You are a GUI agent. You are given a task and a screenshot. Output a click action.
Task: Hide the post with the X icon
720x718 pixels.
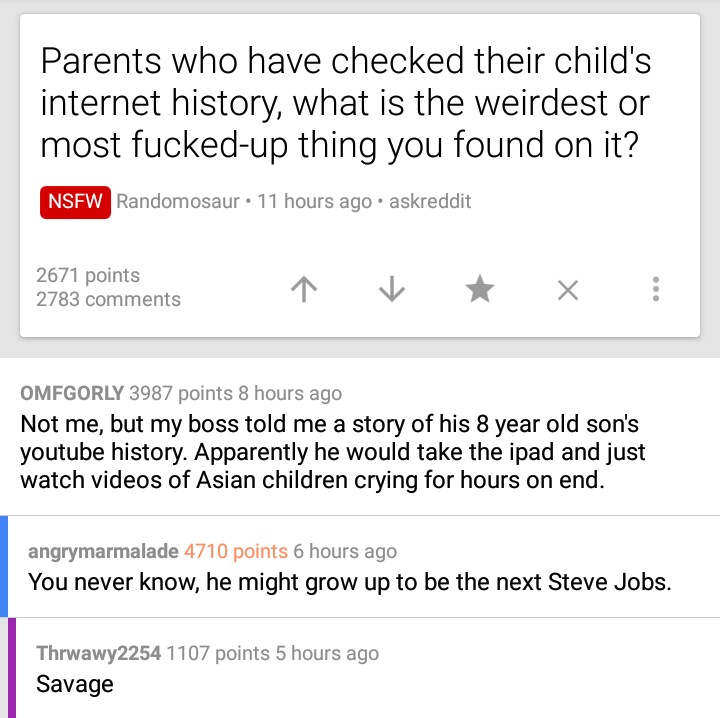(x=567, y=289)
